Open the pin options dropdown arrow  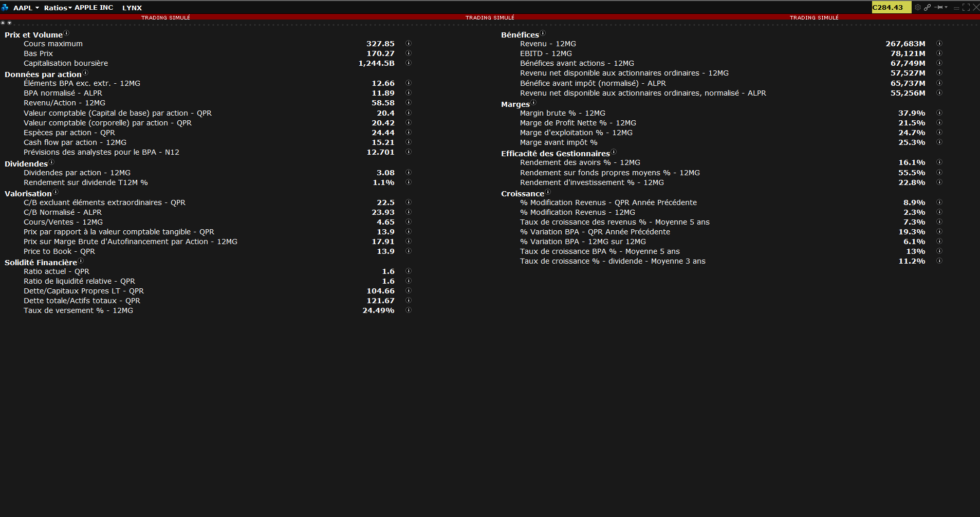pos(946,7)
